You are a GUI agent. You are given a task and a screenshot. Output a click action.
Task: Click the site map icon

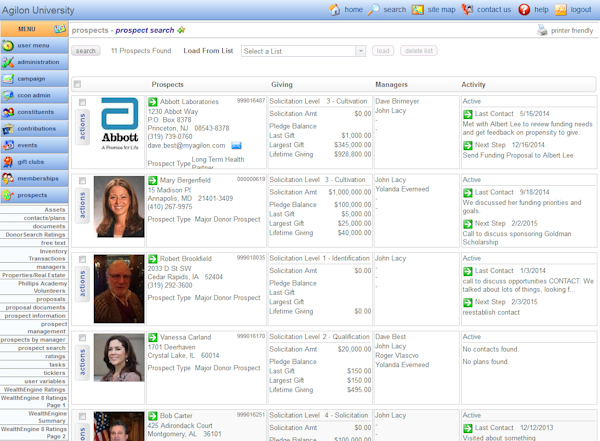(x=417, y=10)
